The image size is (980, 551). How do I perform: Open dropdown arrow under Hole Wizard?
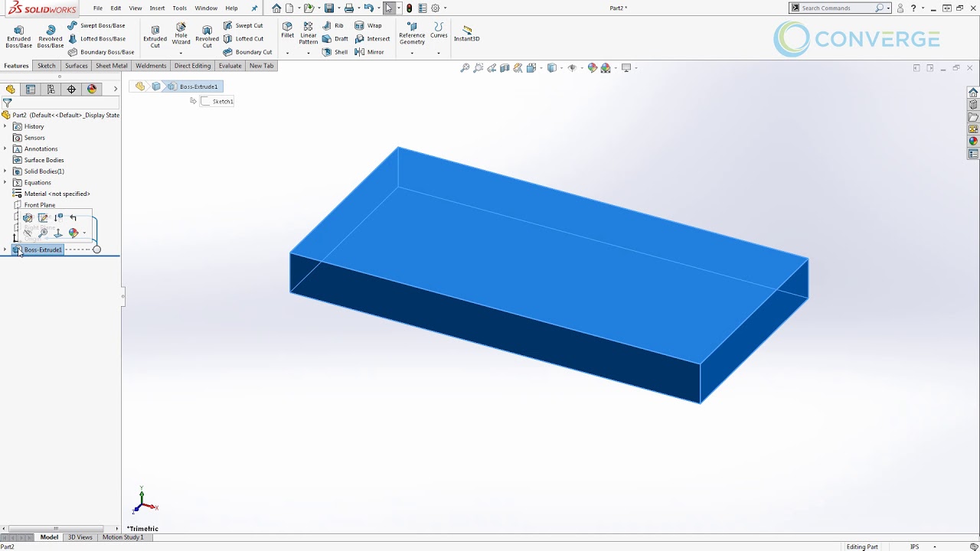coord(181,53)
